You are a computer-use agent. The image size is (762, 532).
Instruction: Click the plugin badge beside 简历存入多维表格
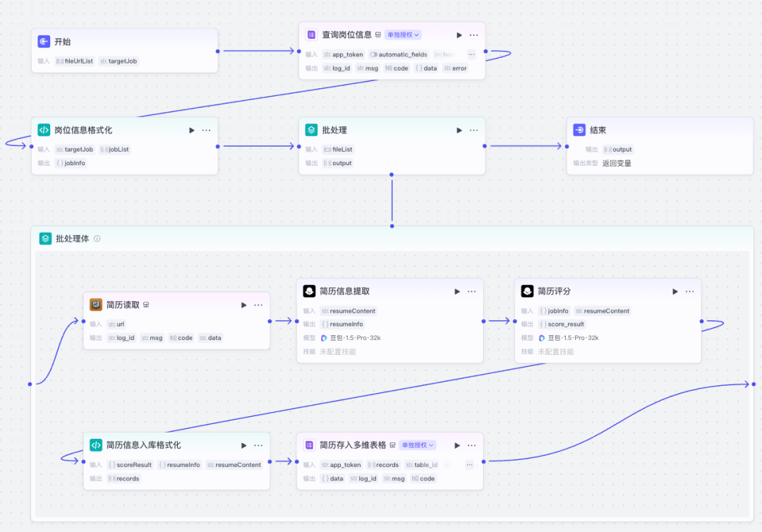pyautogui.click(x=393, y=445)
